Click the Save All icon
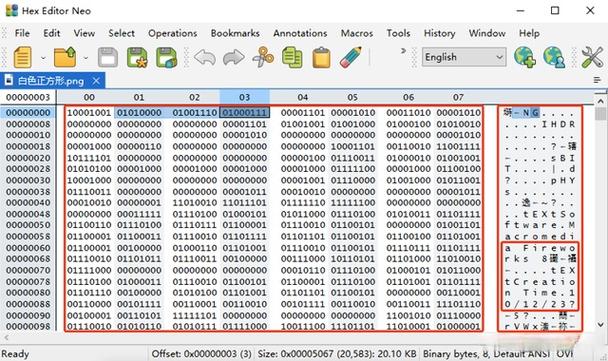608x361 pixels. coord(166,57)
